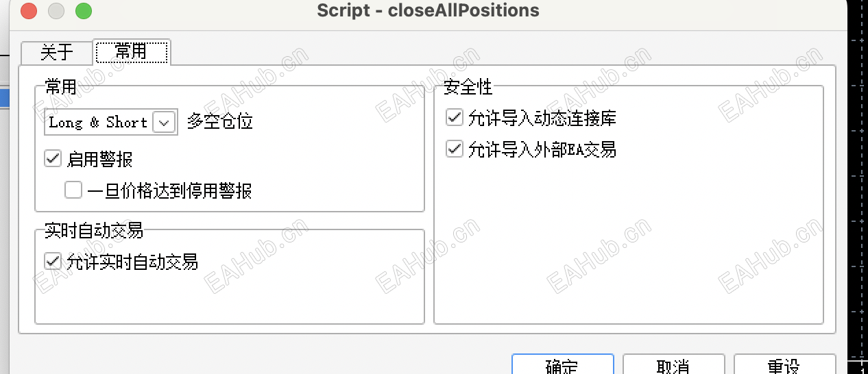This screenshot has width=868, height=374.
Task: Disable 允许导入动态连接库 checkbox
Action: [x=455, y=118]
